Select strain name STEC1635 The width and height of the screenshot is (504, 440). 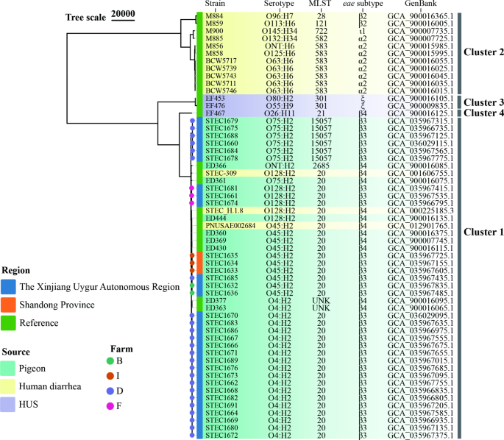point(221,255)
